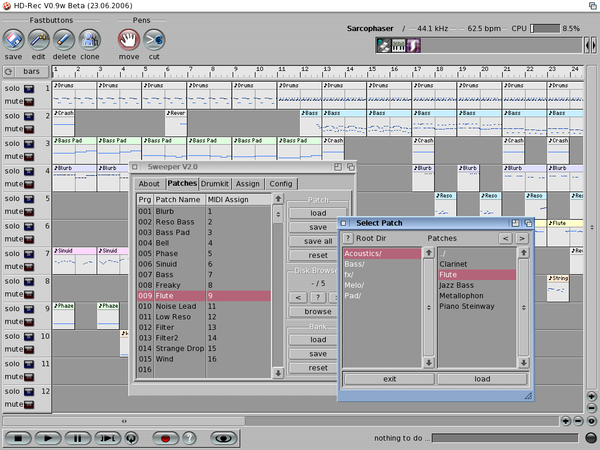The height and width of the screenshot is (450, 600).
Task: Open the bars time unit selector
Action: click(x=31, y=71)
